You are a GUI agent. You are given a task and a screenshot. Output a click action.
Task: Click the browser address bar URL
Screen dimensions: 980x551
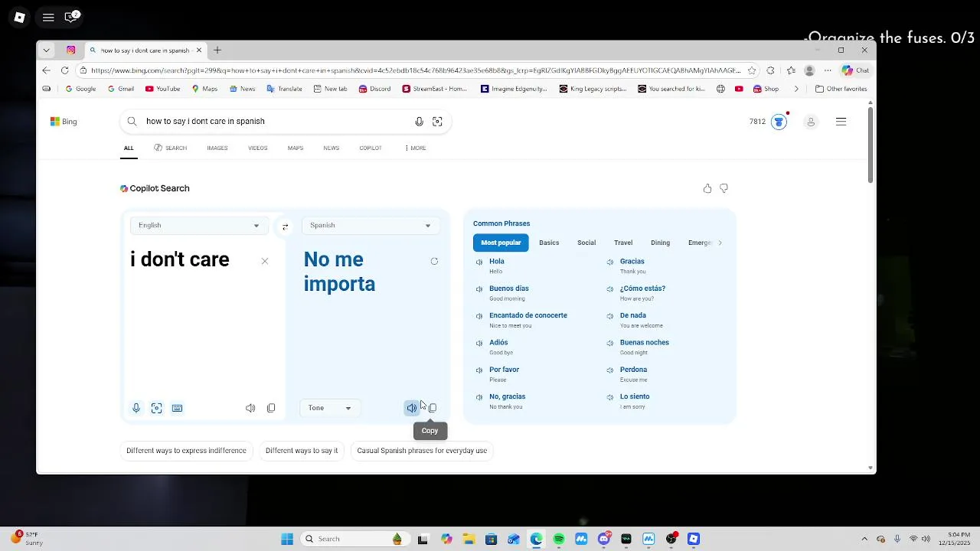pyautogui.click(x=416, y=70)
